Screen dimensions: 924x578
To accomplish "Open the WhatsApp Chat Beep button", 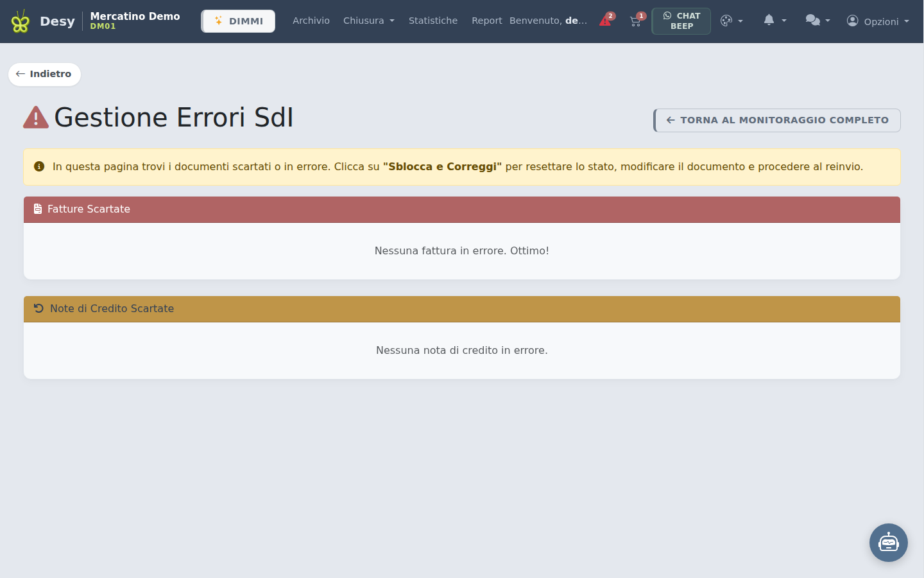I will pos(681,21).
